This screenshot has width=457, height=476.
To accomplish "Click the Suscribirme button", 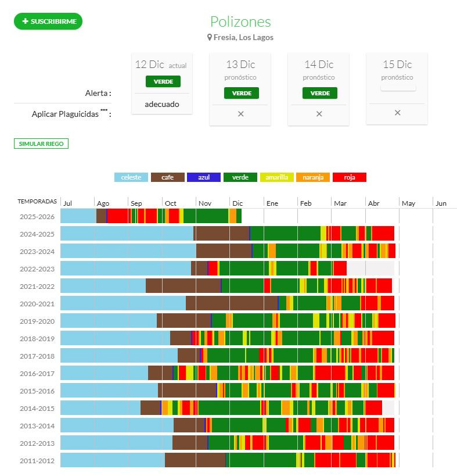I will coord(48,22).
